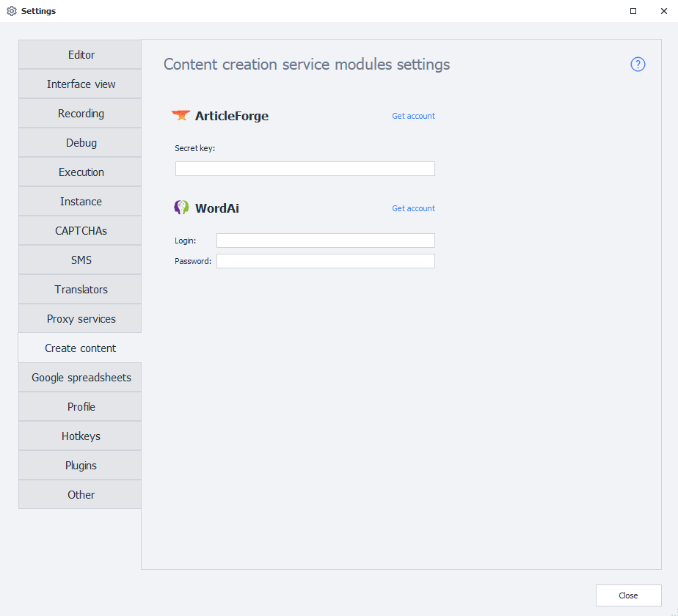Click the ArticleForge anvil logo
This screenshot has width=678, height=616.
pos(181,115)
